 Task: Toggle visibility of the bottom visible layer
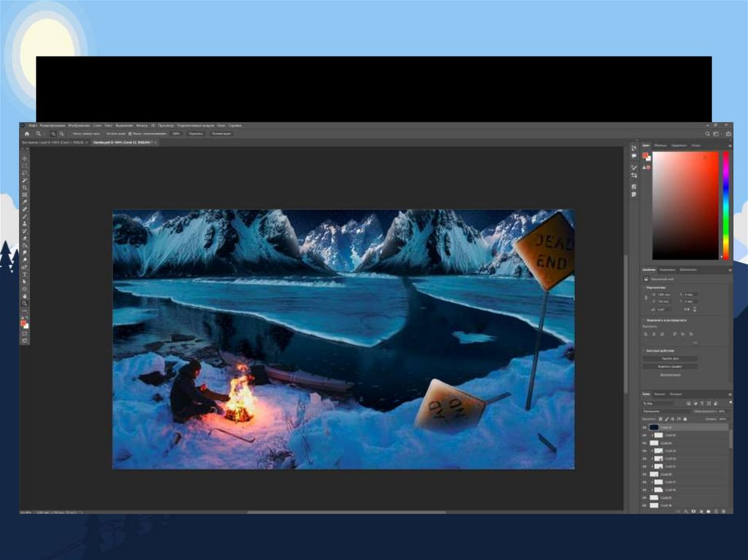pos(644,506)
